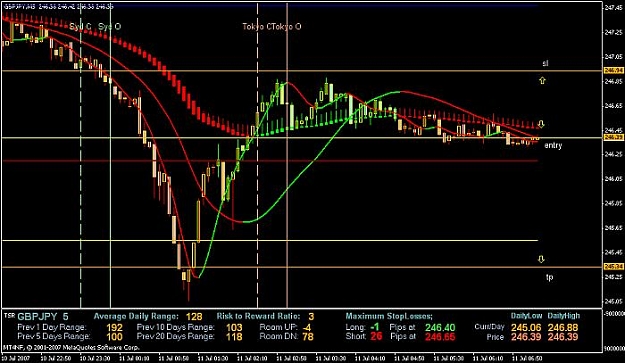The width and height of the screenshot is (625, 363).
Task: Click the 'DailyLow' column header
Action: tap(526, 316)
